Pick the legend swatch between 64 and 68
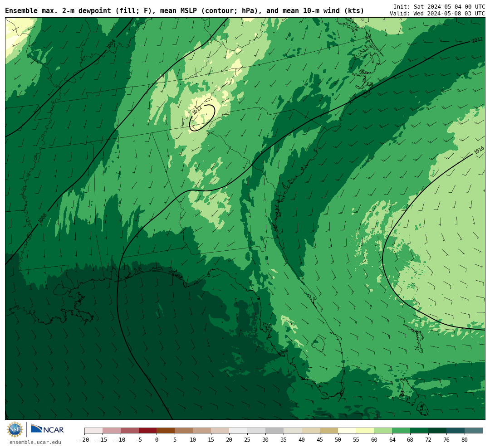This screenshot has height=448, width=490. click(x=402, y=431)
